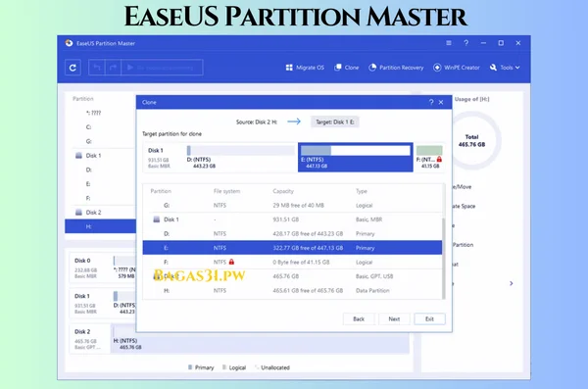Click the Undo arrow in toolbar
588x389 pixels.
click(x=97, y=68)
